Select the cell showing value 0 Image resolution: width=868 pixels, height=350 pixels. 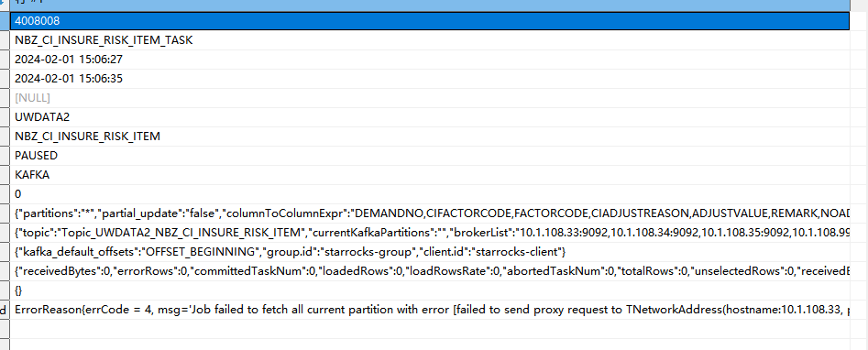[x=430, y=194]
